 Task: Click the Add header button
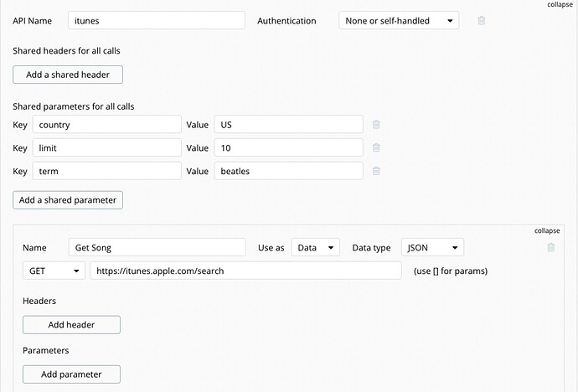click(71, 324)
